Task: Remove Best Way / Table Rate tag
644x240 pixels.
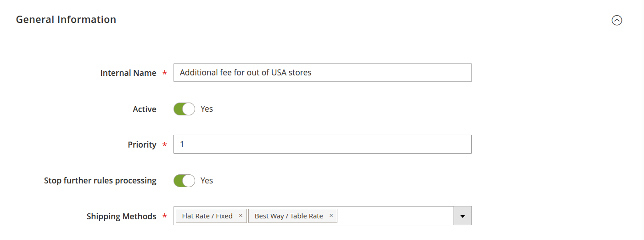Action: 331,216
